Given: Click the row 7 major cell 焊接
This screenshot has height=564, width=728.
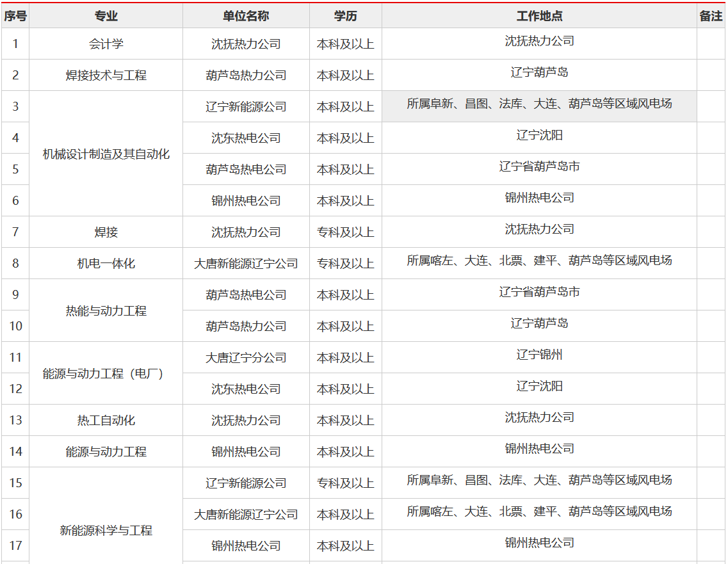Looking at the screenshot, I should click(x=106, y=232).
